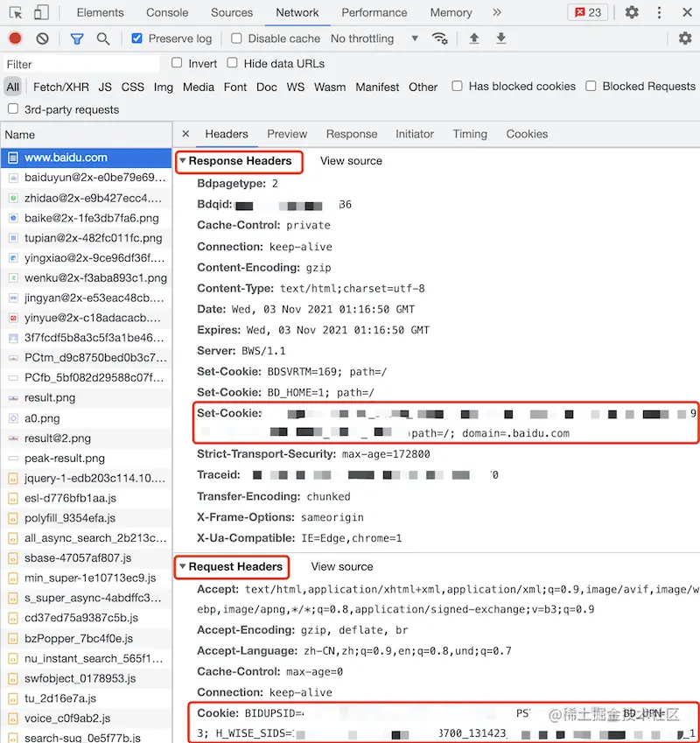The image size is (700, 743).
Task: Check the Hide data URLs checkbox
Action: point(232,62)
